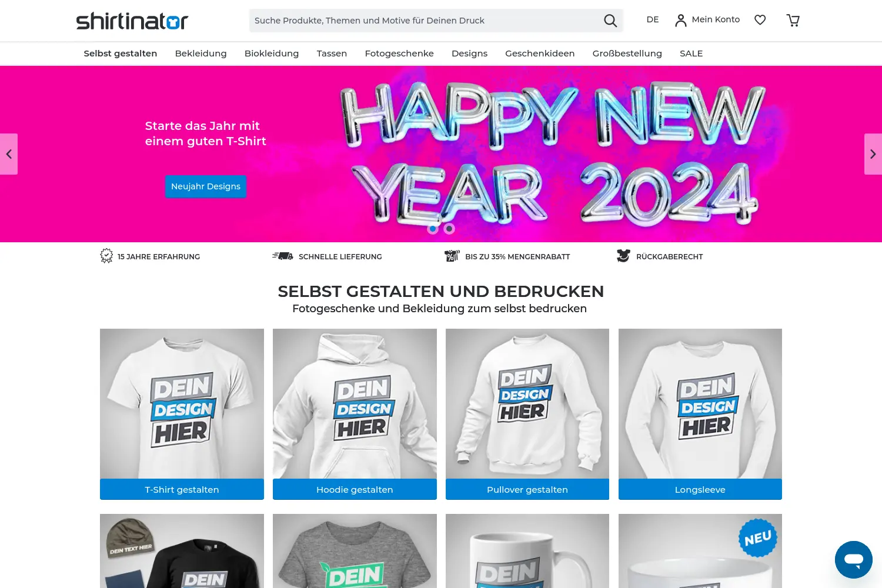Image resolution: width=882 pixels, height=588 pixels.
Task: Select the first carousel slide dot
Action: point(433,229)
